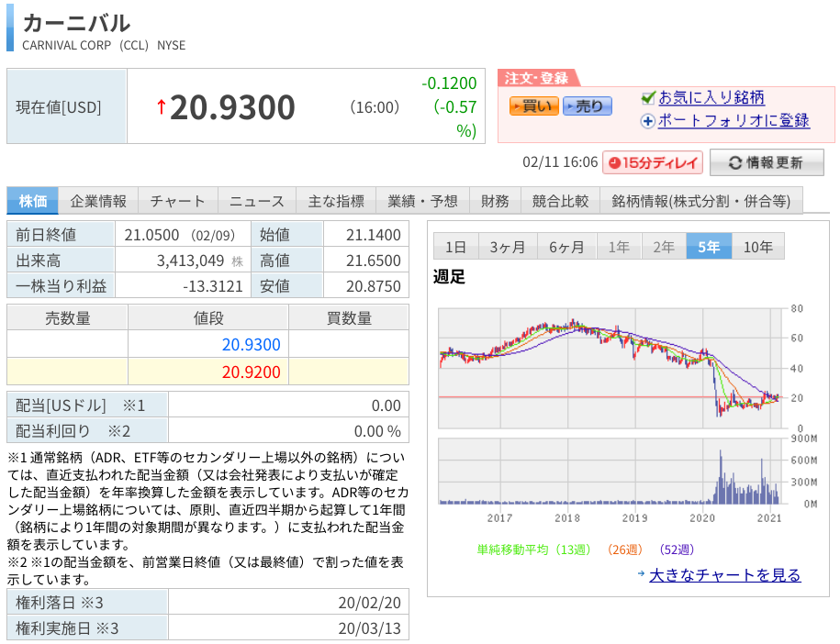Open お気に入り銘柄 link

coord(711,97)
